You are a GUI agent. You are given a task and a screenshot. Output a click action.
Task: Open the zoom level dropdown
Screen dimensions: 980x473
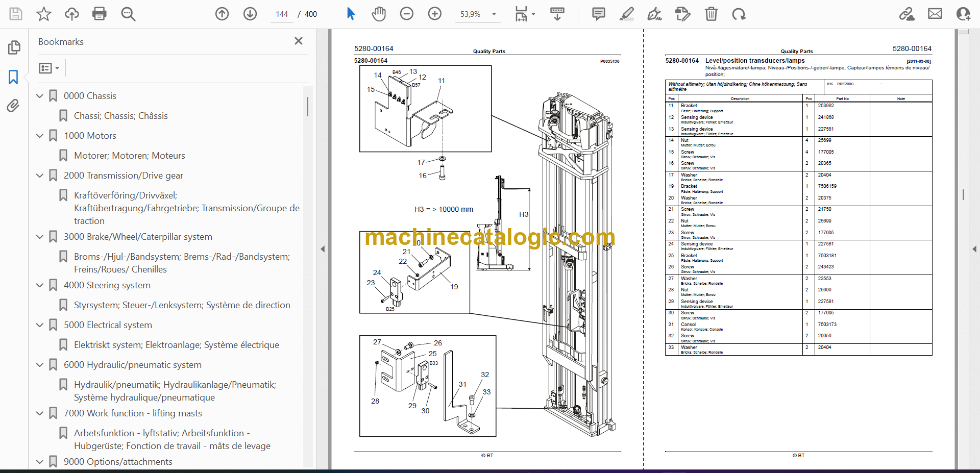494,14
